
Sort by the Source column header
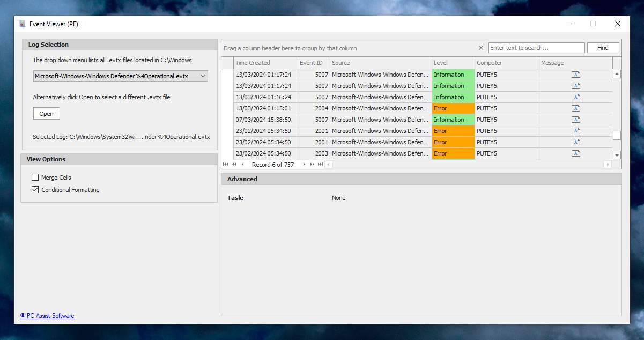[x=381, y=63]
